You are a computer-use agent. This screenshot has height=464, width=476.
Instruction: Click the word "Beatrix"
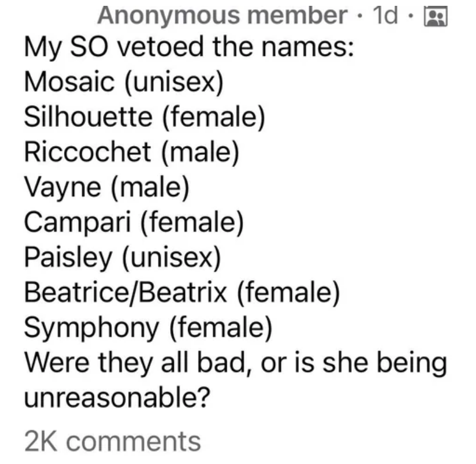[182, 292]
